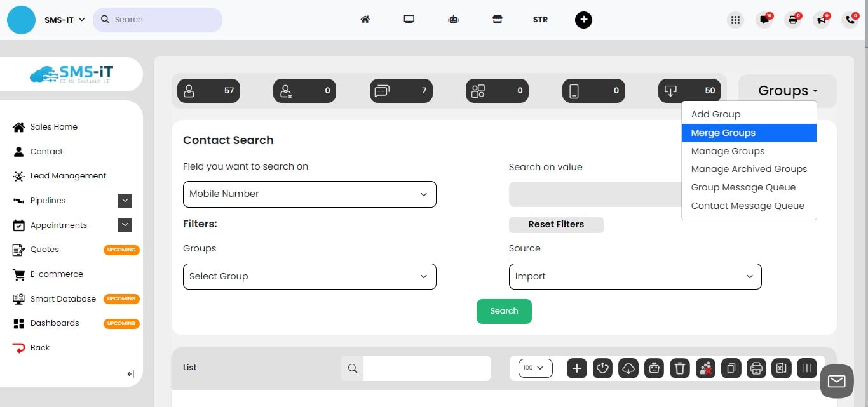
Task: Open the chat notifications icon showing 10
Action: (x=764, y=20)
